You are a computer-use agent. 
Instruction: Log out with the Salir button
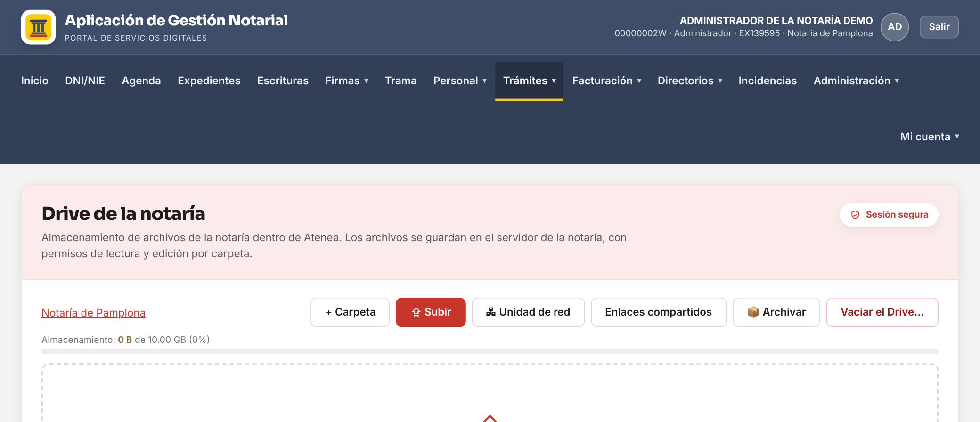tap(939, 27)
